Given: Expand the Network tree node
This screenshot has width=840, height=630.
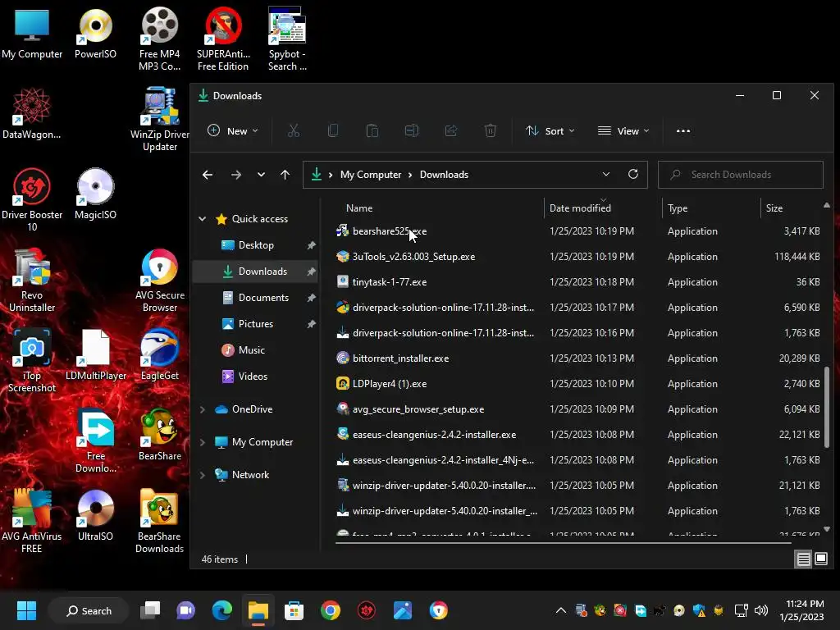Looking at the screenshot, I should 203,475.
